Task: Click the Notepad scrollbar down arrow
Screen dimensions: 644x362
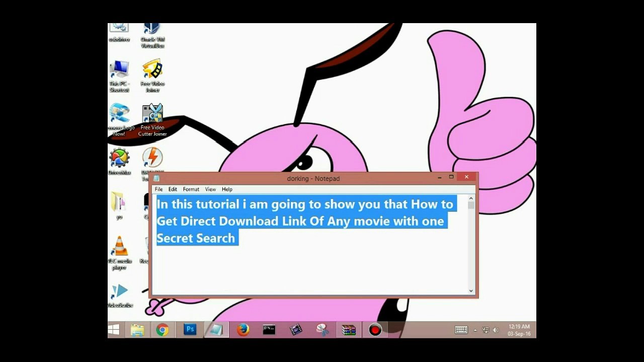Action: click(x=471, y=291)
